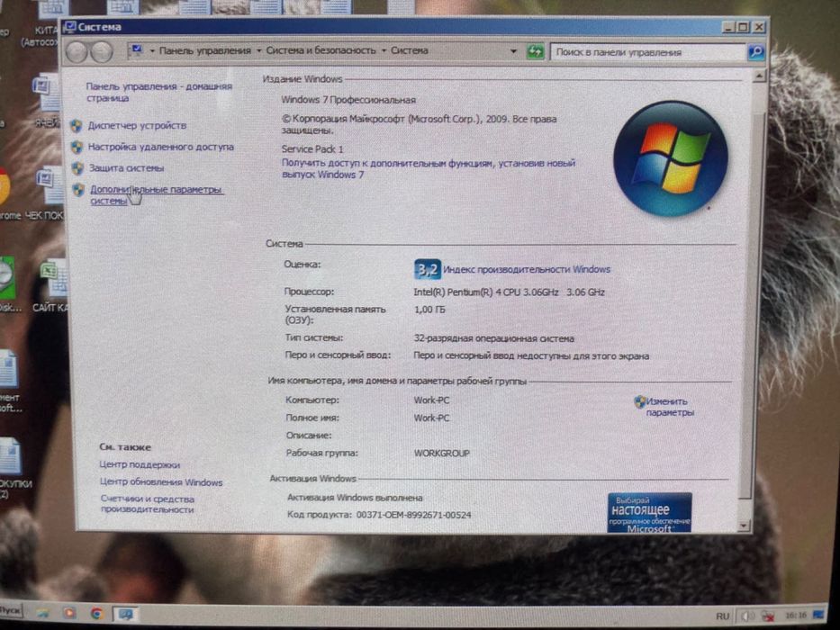Click the shield icon next to Изменить параметры
This screenshot has width=840, height=630.
(639, 401)
